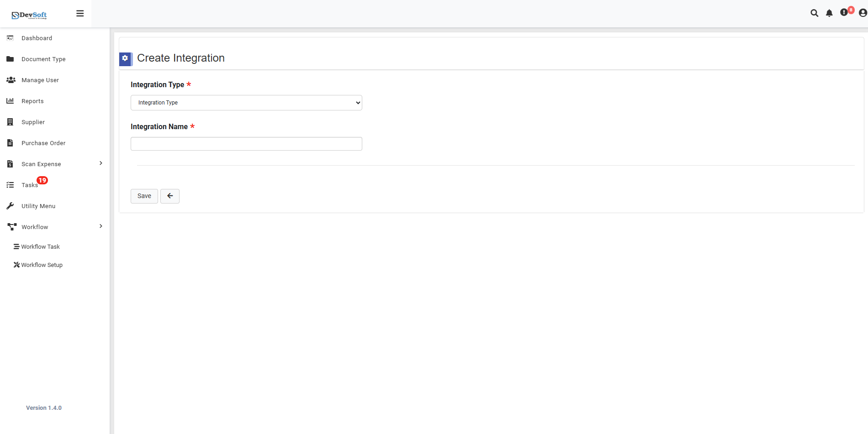Open notifications via the bell icon
Image resolution: width=868 pixels, height=434 pixels.
(x=829, y=13)
